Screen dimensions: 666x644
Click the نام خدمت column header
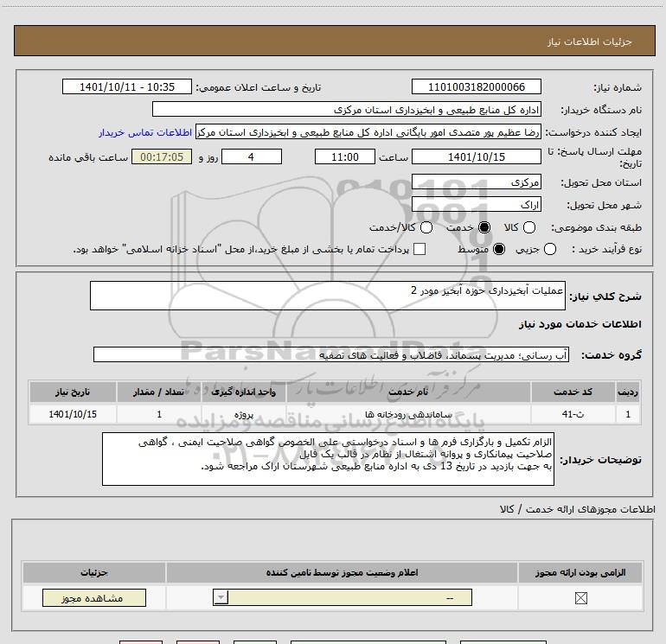pyautogui.click(x=408, y=392)
